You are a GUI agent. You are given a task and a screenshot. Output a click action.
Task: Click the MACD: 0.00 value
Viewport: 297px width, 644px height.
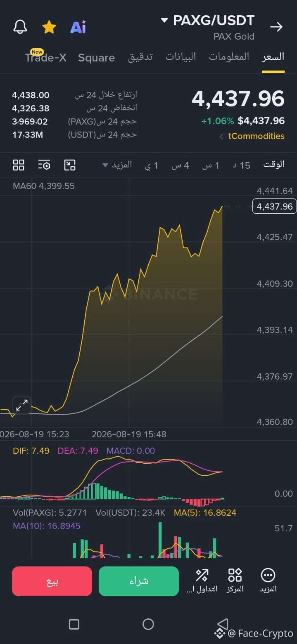tap(131, 451)
